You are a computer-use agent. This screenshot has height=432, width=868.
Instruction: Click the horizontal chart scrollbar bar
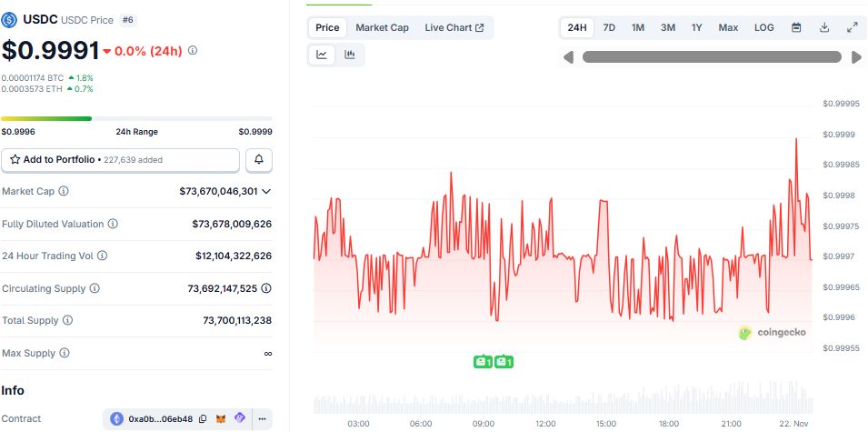(x=712, y=57)
